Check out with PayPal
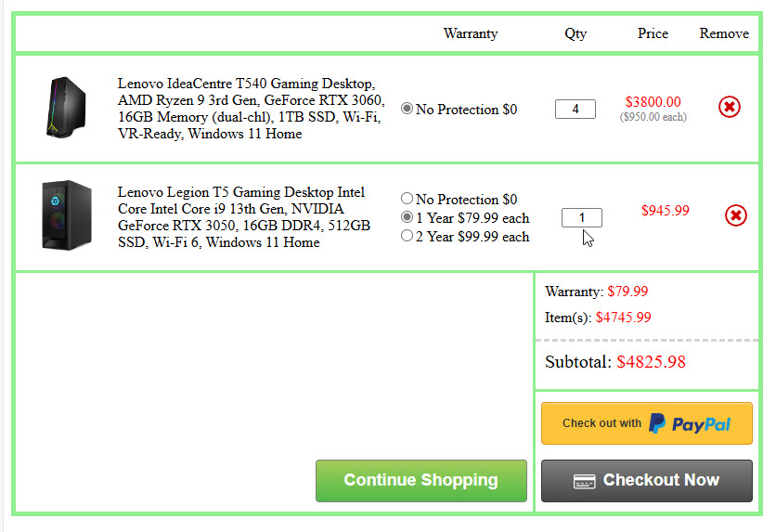The height and width of the screenshot is (532, 776). click(x=646, y=423)
